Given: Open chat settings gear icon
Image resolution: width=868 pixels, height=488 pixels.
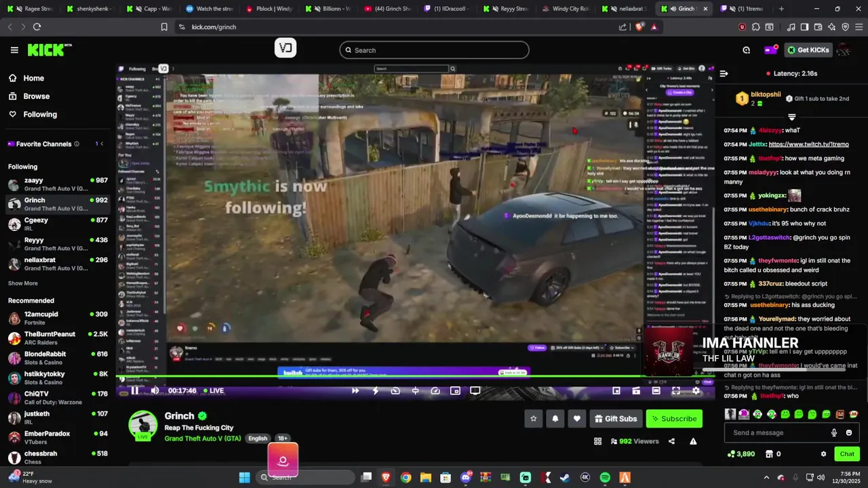Looking at the screenshot, I should (823, 454).
